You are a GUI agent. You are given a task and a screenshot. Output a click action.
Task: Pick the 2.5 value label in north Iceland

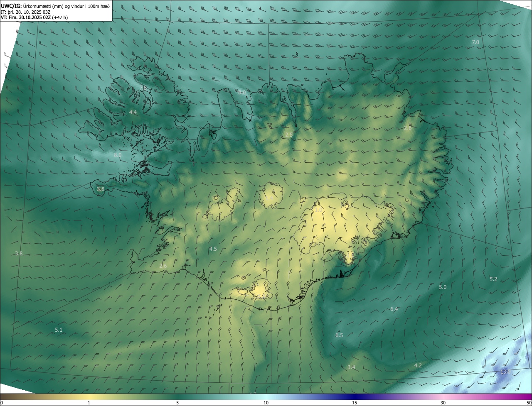[x=289, y=135]
